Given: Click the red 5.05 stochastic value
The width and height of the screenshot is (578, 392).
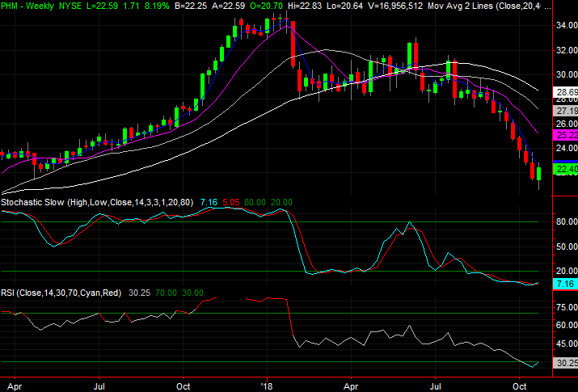Looking at the screenshot, I should point(230,202).
